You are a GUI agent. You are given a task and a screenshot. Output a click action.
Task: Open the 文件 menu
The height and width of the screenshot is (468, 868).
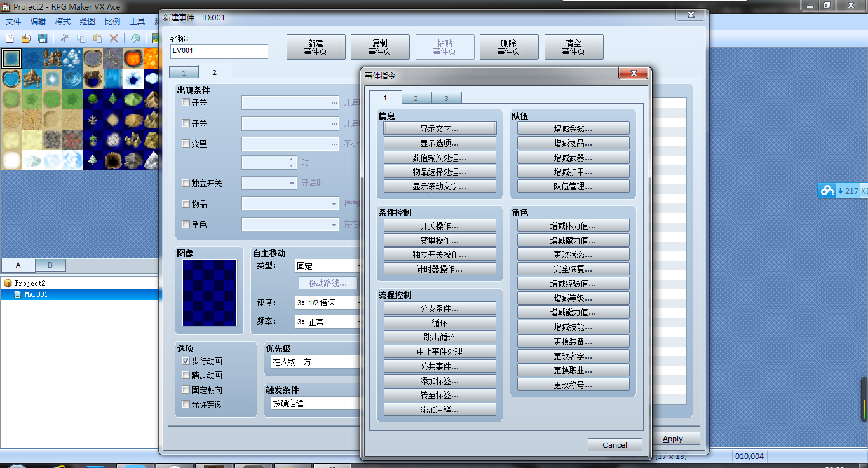13,21
